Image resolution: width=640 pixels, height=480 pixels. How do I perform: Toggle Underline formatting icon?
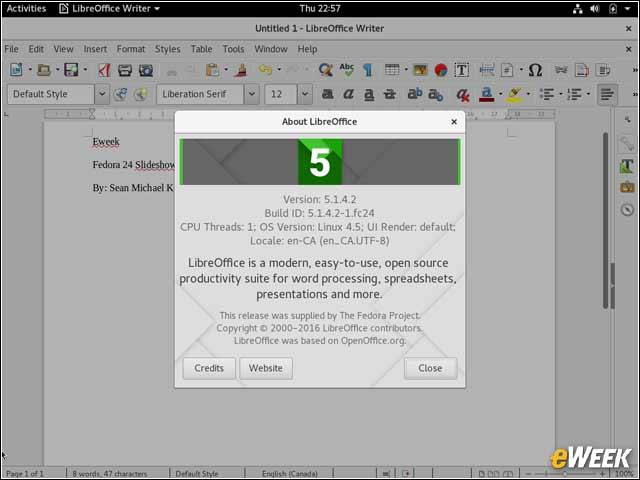pyautogui.click(x=369, y=94)
